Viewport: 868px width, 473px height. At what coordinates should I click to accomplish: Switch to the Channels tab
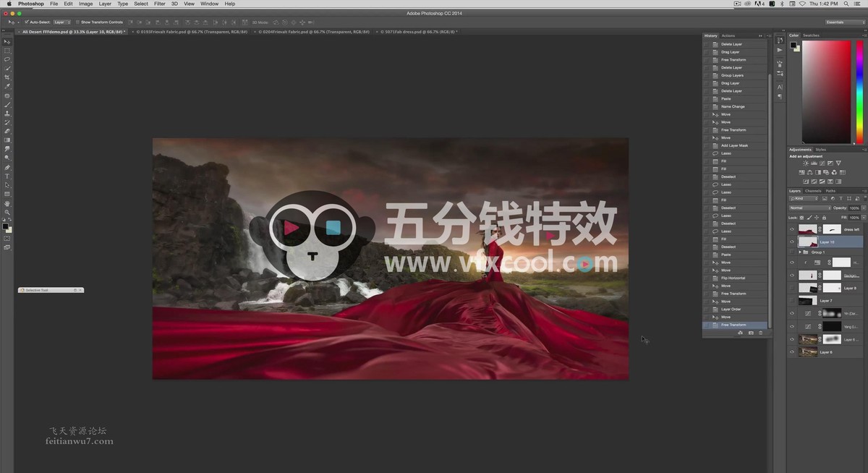813,191
